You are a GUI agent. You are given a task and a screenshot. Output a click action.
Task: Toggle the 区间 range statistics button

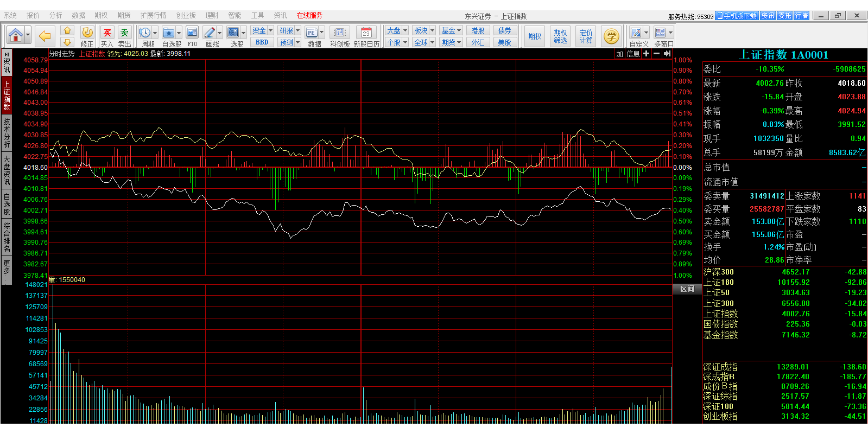[x=687, y=289]
